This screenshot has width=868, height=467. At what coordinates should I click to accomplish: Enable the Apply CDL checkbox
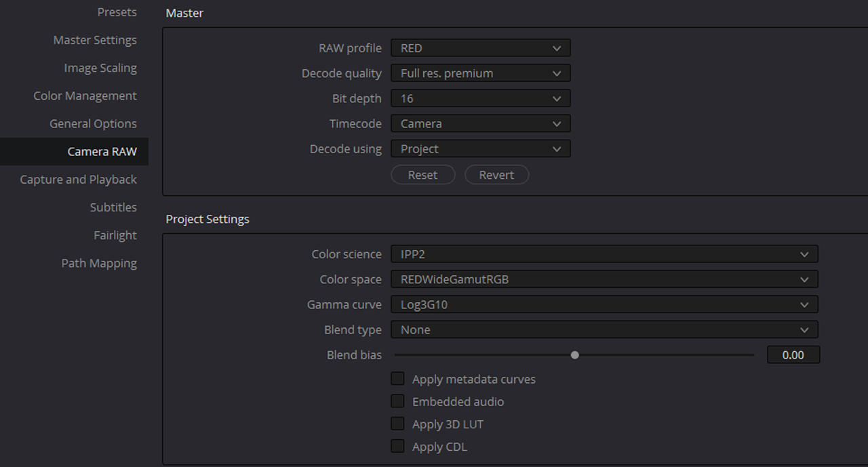(x=398, y=447)
